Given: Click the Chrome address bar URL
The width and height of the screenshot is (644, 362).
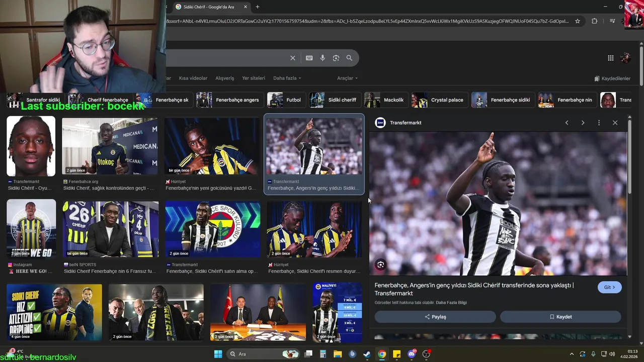Looking at the screenshot, I should (367, 21).
